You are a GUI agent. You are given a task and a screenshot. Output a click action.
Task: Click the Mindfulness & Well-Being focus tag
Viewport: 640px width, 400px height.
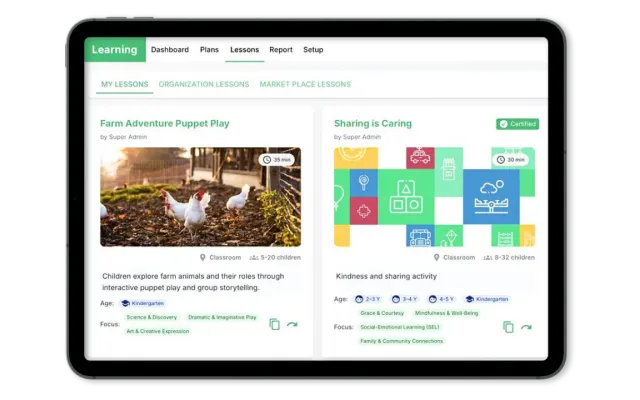pos(447,313)
